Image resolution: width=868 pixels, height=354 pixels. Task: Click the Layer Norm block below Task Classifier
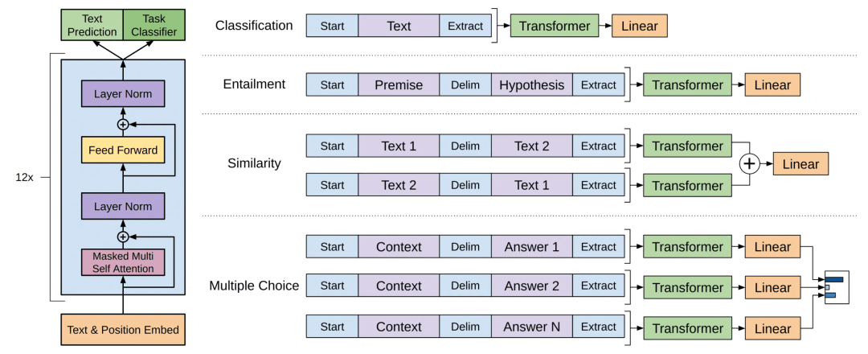123,94
